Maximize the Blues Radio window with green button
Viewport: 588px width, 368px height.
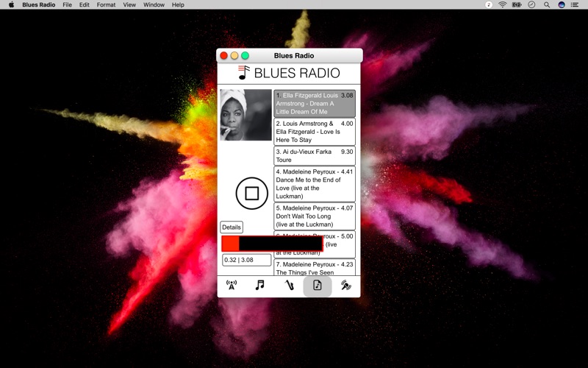[245, 56]
